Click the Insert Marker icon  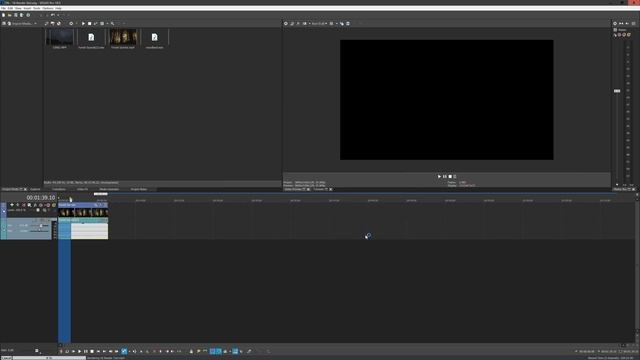[198, 351]
